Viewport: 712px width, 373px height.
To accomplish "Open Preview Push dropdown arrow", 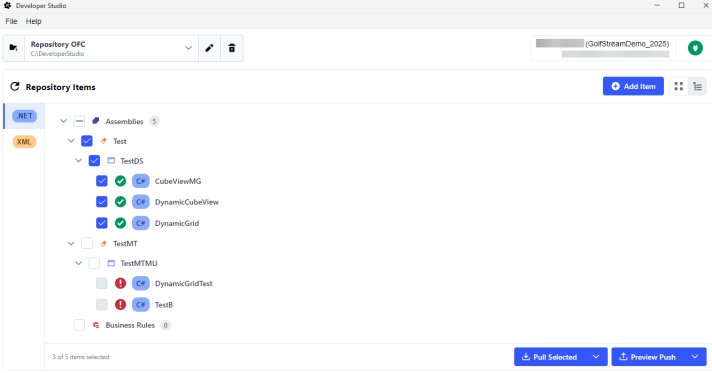I will [x=695, y=357].
